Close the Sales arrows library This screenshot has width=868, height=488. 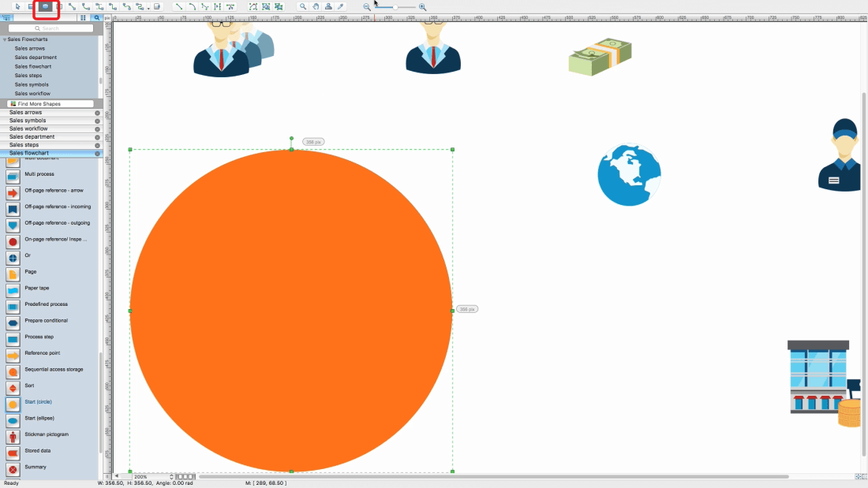pyautogui.click(x=97, y=113)
